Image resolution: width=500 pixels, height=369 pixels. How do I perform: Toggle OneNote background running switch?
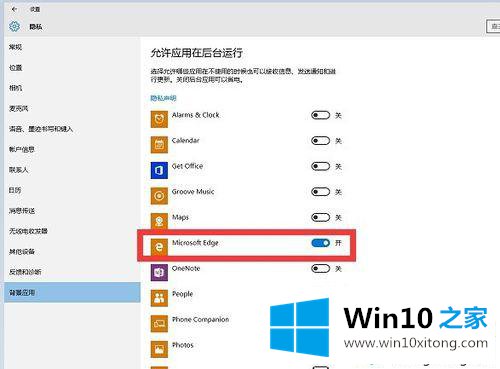click(x=320, y=269)
